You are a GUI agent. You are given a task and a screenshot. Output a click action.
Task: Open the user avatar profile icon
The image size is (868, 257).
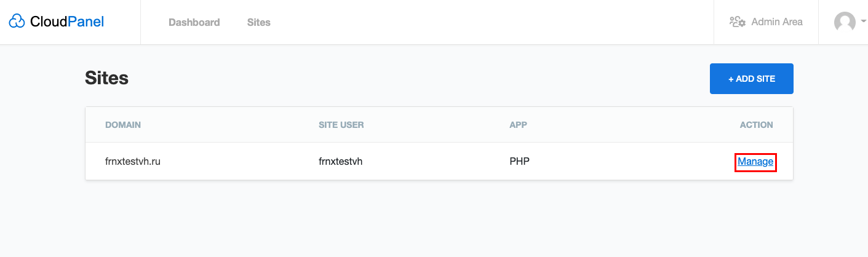pos(845,22)
